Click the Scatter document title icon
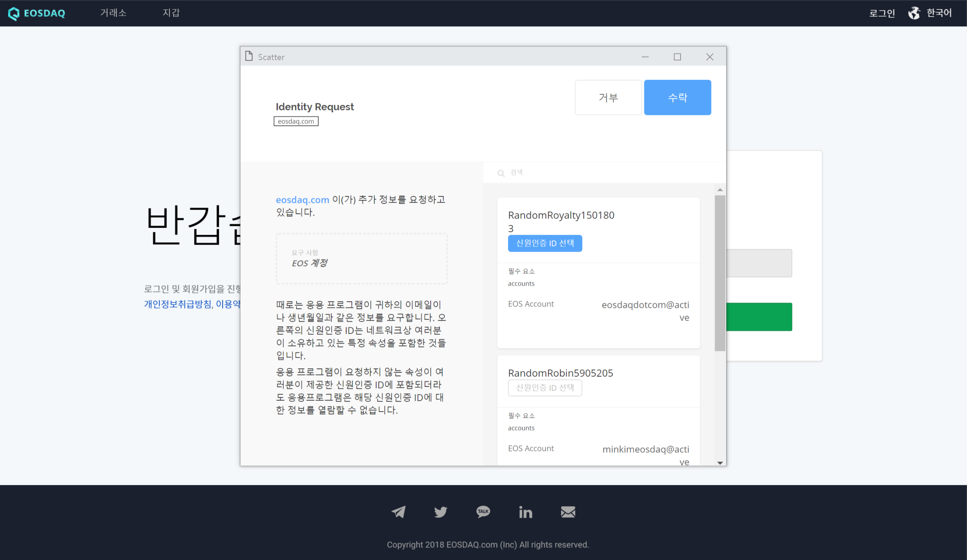The image size is (967, 560). (249, 56)
